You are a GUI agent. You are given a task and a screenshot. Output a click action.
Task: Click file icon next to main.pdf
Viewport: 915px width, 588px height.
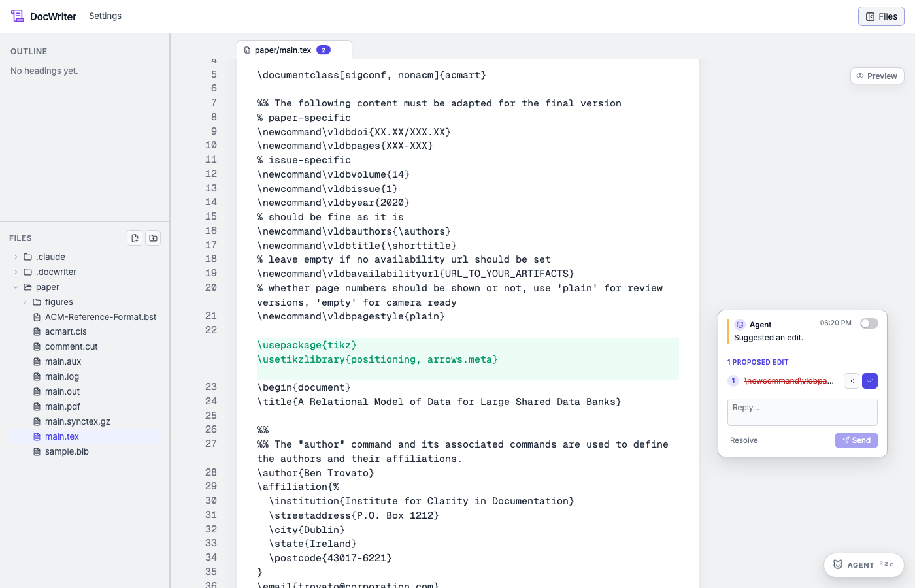click(x=37, y=406)
